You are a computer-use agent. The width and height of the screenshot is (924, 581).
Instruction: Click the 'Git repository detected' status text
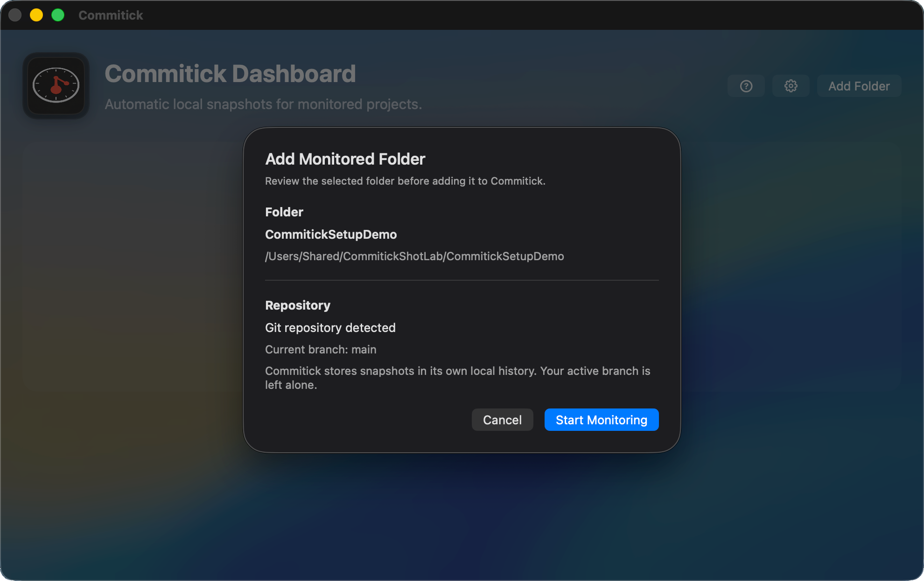point(330,327)
